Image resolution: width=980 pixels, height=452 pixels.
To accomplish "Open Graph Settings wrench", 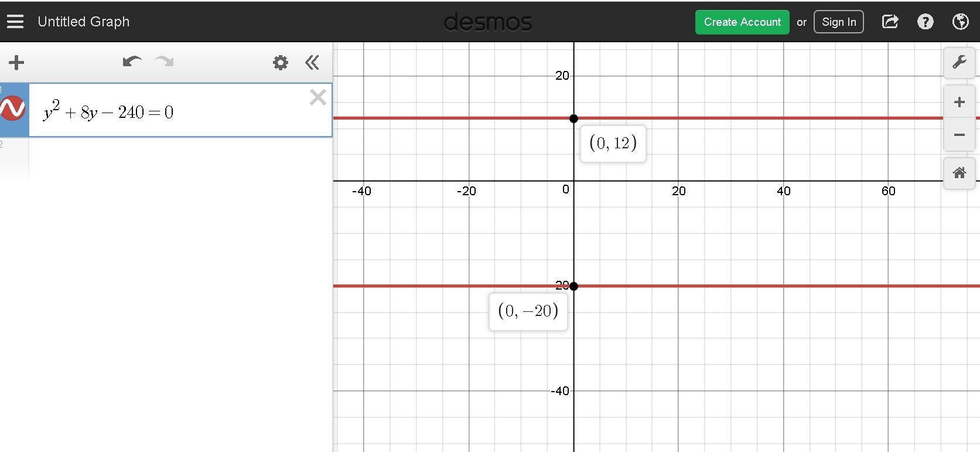I will pyautogui.click(x=959, y=62).
